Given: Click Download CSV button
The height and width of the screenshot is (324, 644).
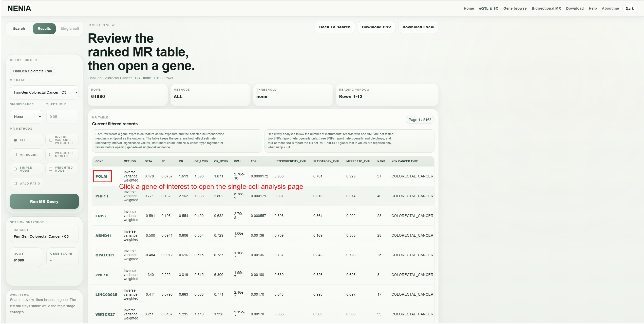Looking at the screenshot, I should tap(376, 27).
